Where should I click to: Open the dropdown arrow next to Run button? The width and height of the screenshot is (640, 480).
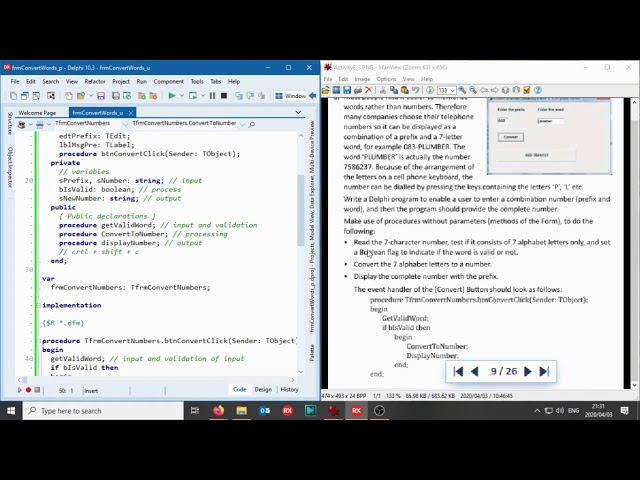tap(182, 96)
